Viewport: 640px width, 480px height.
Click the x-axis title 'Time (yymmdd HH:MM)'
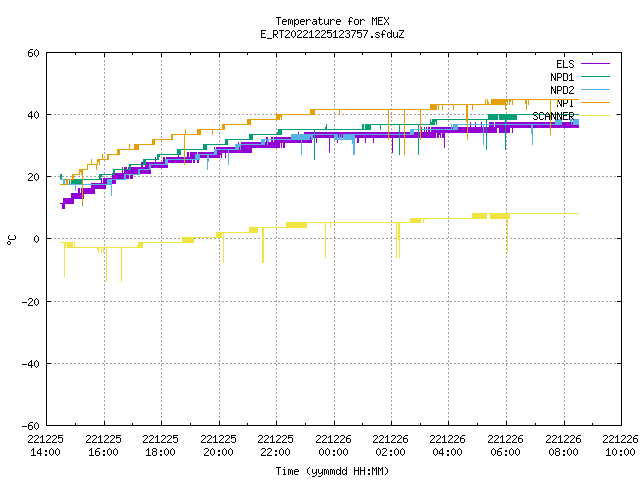click(x=332, y=471)
